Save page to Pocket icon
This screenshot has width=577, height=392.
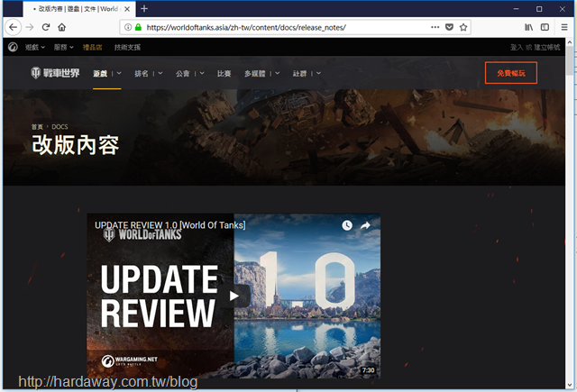449,27
